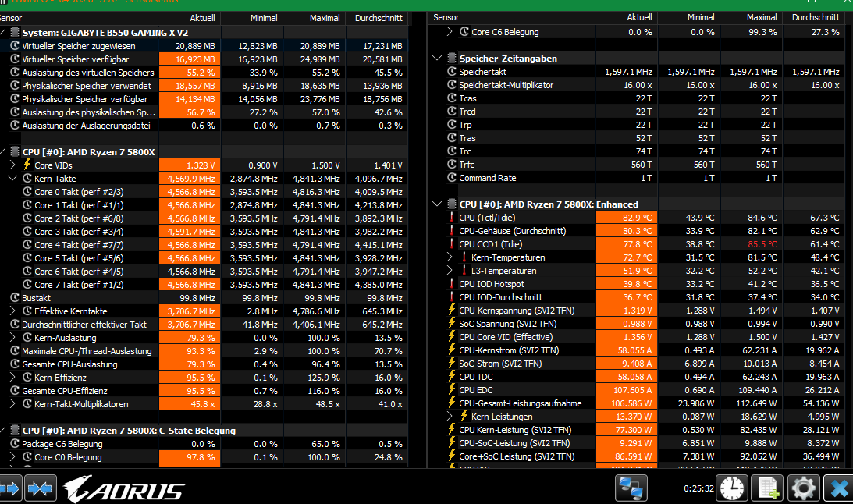
Task: Click chip icon beside Speicher-Zeitangaben header
Action: click(452, 58)
